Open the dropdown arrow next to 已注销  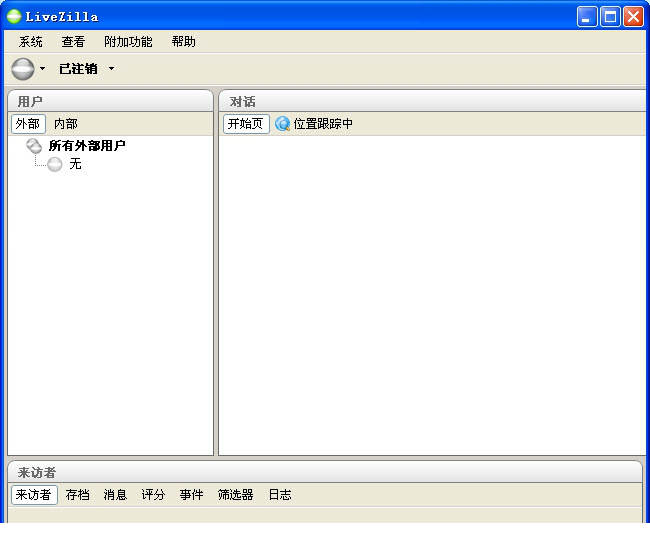111,68
